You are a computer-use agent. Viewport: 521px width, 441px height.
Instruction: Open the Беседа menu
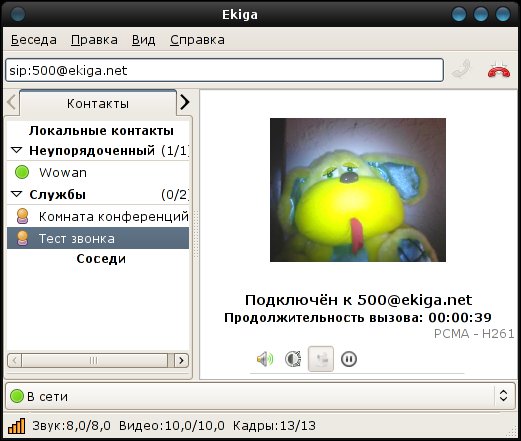pyautogui.click(x=34, y=40)
